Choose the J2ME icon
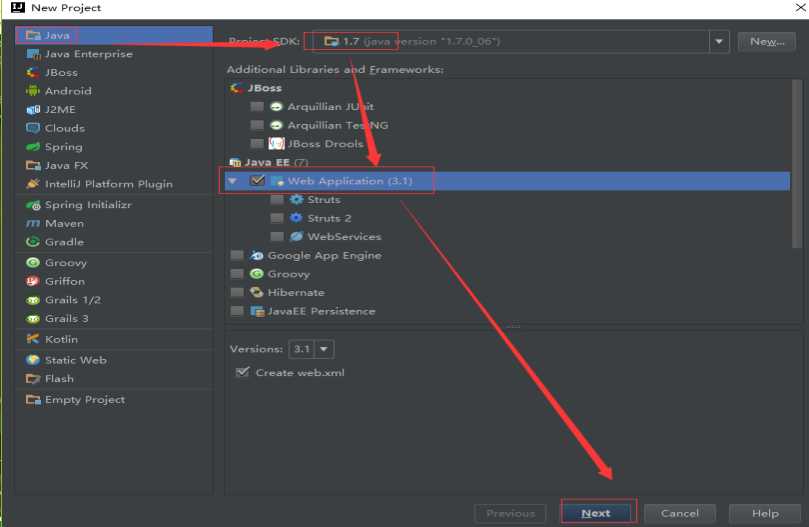This screenshot has width=809, height=527. 33,109
